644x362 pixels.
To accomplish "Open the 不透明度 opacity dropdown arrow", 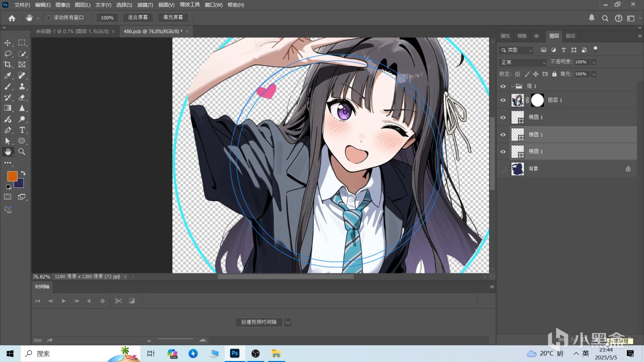I will tap(593, 62).
